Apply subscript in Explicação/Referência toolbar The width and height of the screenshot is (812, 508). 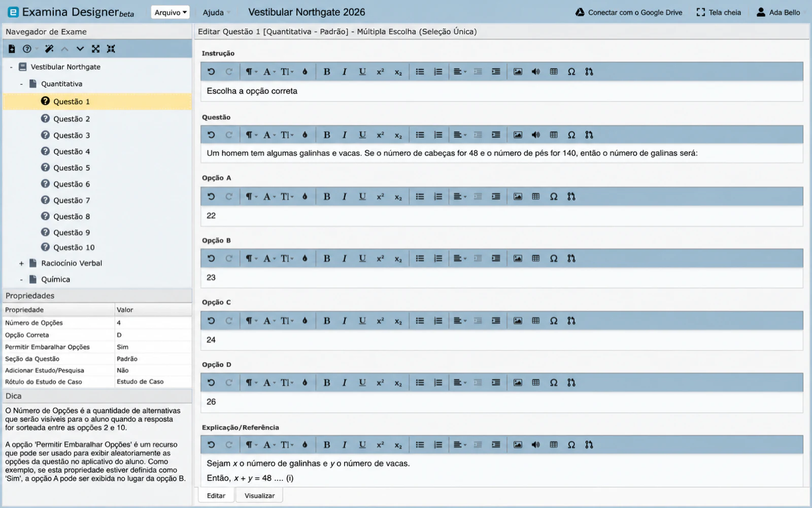click(x=398, y=444)
